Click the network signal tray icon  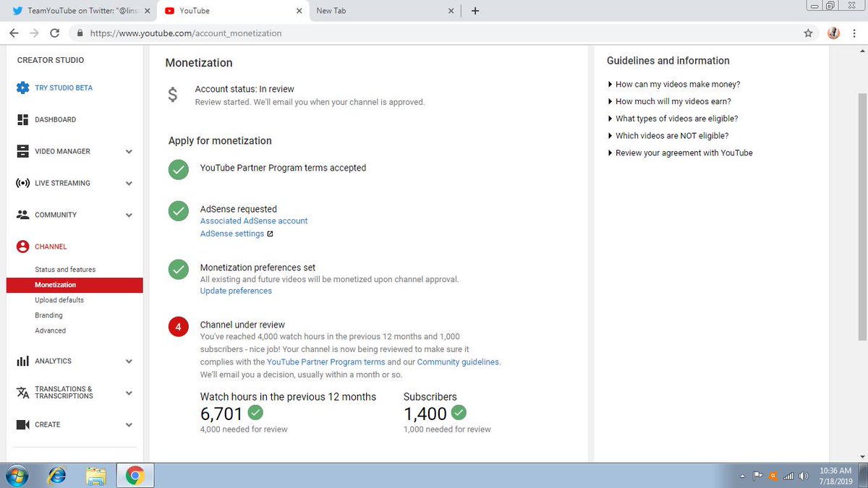point(789,476)
